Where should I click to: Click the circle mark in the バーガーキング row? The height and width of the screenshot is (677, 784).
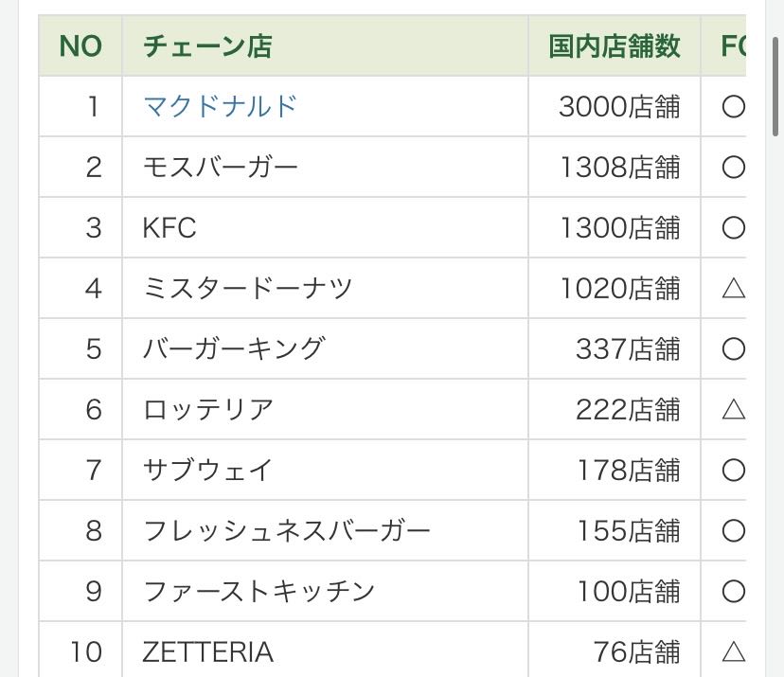coord(733,349)
